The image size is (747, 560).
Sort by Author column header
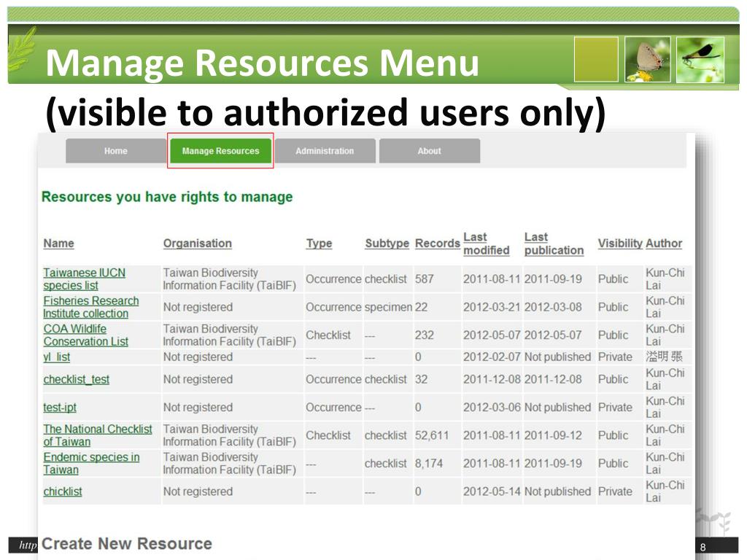coord(664,244)
